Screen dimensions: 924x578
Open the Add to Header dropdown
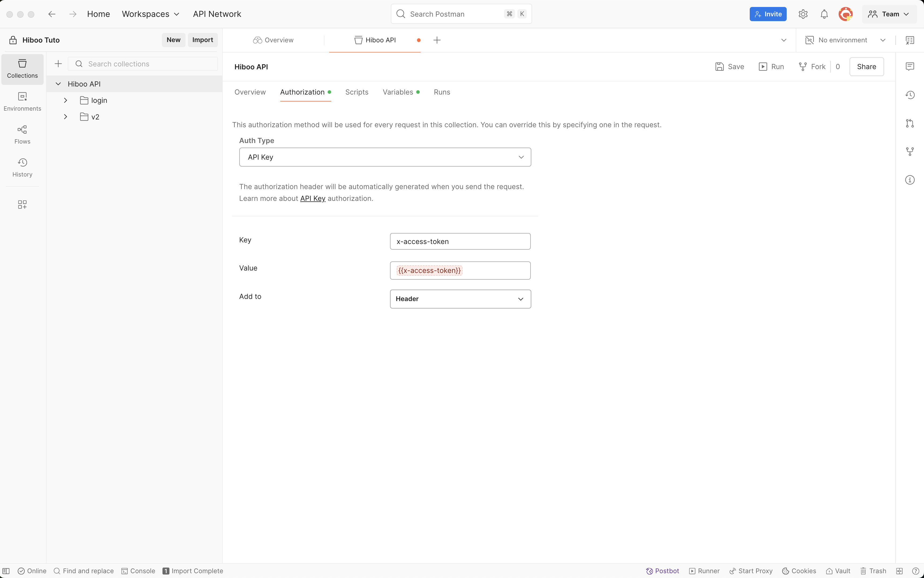pos(460,299)
